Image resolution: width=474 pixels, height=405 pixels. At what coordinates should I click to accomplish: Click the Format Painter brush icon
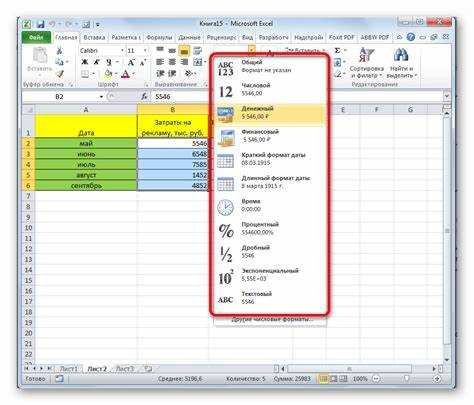(x=60, y=73)
